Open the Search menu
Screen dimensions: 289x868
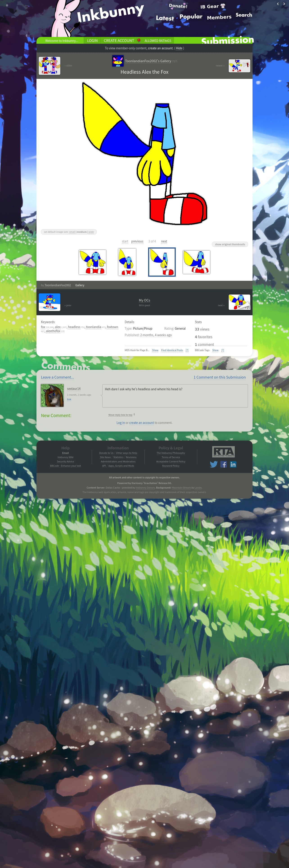pyautogui.click(x=244, y=15)
